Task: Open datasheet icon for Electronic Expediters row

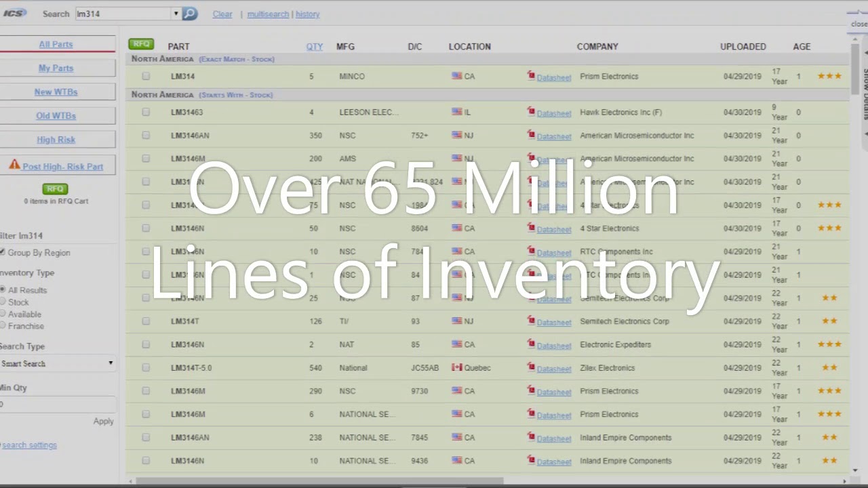Action: click(531, 344)
